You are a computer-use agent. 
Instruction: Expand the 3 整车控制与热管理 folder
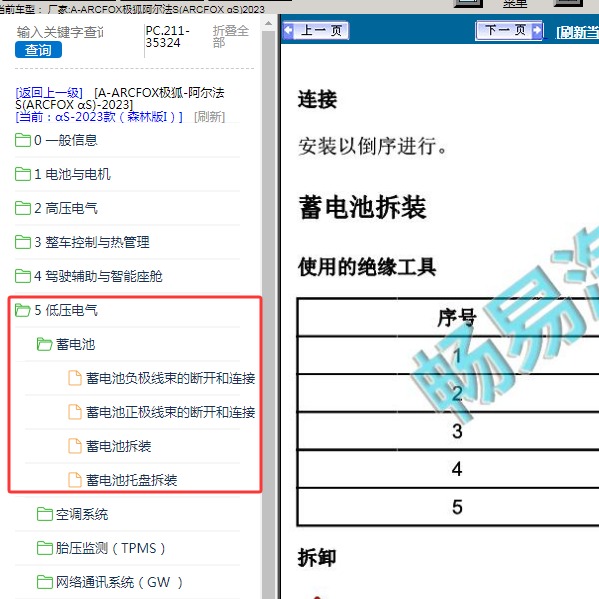coord(91,242)
